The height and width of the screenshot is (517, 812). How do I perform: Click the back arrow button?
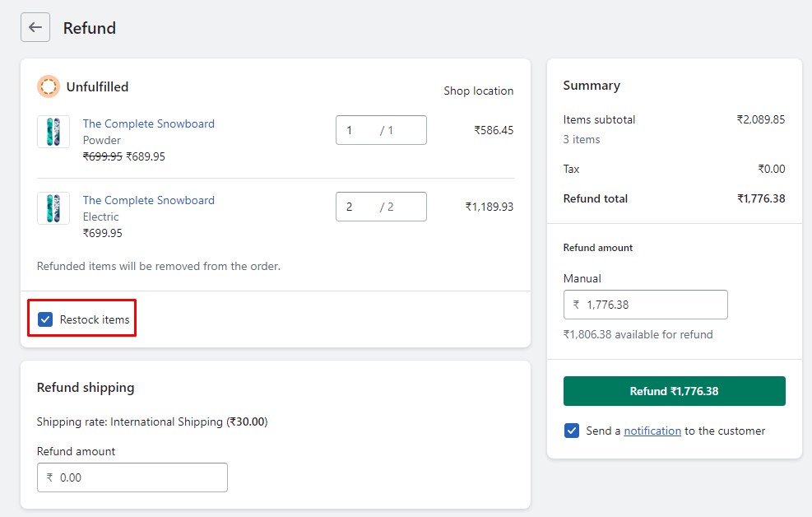[x=35, y=27]
